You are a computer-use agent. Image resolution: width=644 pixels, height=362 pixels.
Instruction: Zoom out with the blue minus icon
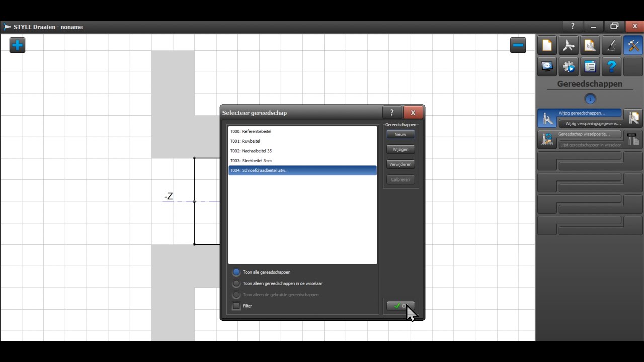point(518,45)
